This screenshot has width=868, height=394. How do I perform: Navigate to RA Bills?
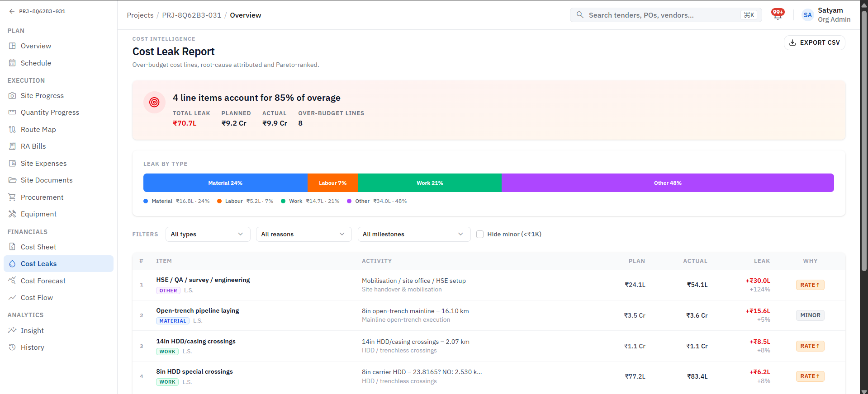pos(58,146)
